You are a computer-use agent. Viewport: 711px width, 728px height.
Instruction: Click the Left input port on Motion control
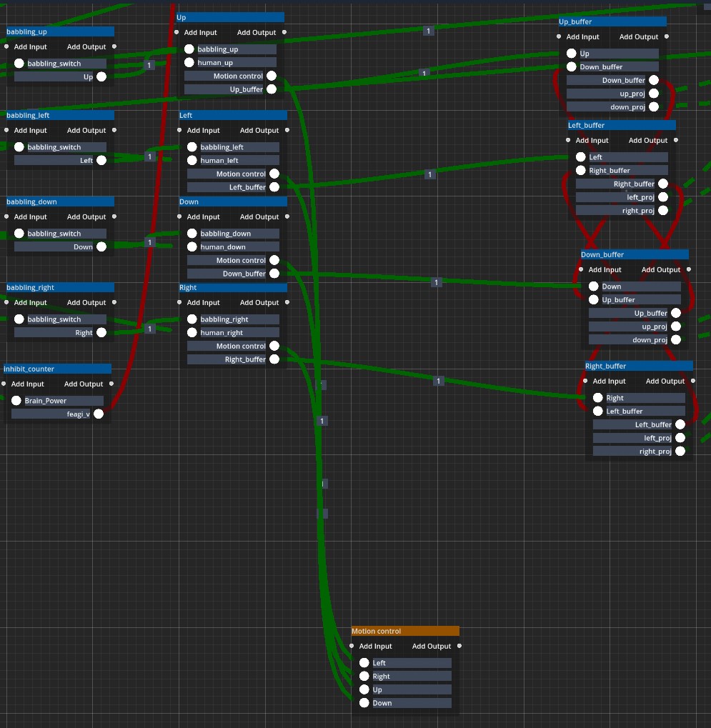point(364,663)
